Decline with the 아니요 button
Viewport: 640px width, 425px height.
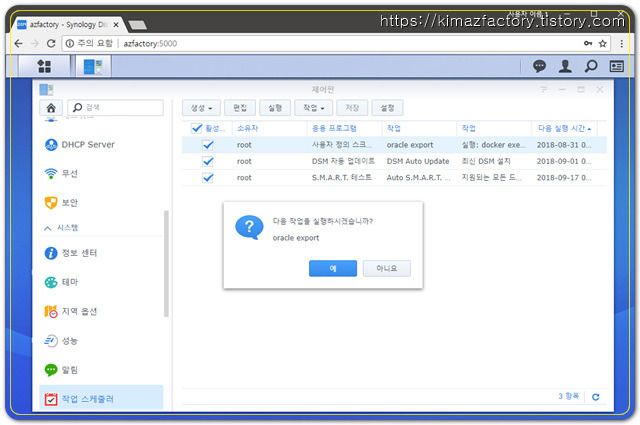387,268
